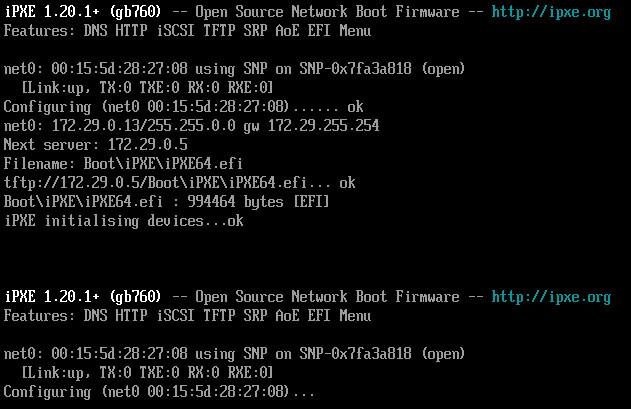
Task: Select the gateway address 172.29.255.254
Action: 324,126
